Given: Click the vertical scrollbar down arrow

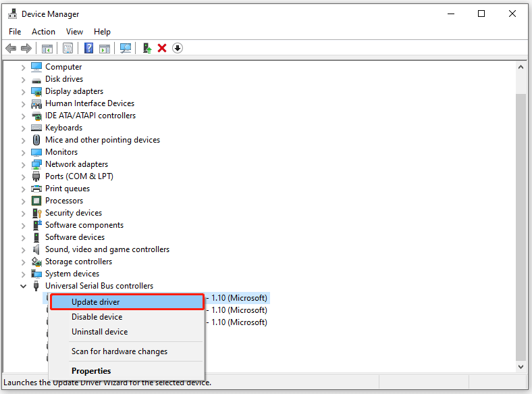Looking at the screenshot, I should click(x=521, y=366).
